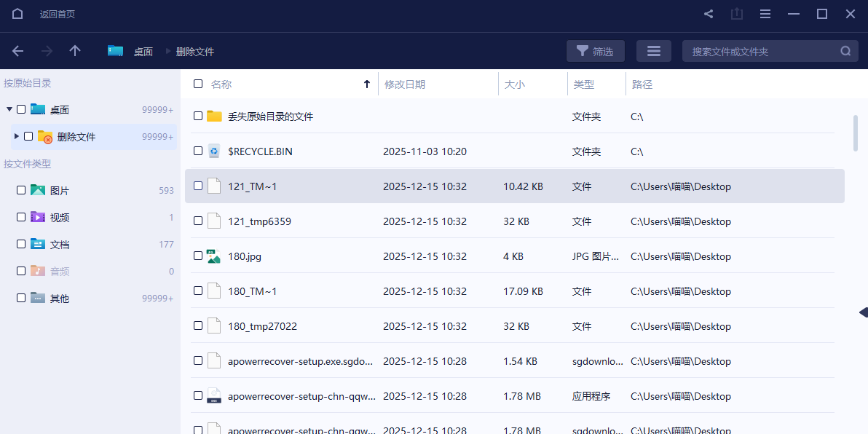Viewport: 868px width, 434px height.
Task: Sort files by 修改日期 column
Action: click(405, 84)
